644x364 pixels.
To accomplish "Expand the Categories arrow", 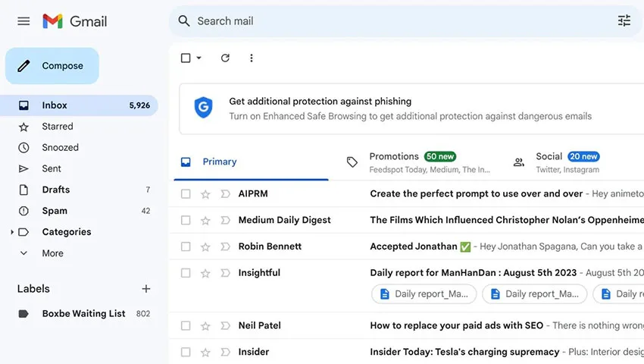I will [x=12, y=232].
